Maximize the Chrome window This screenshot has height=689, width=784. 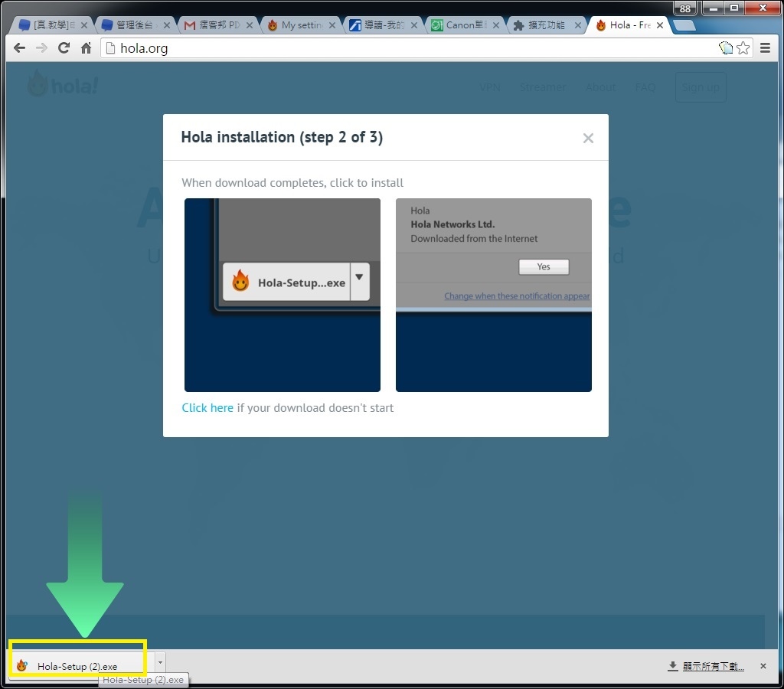tap(734, 8)
